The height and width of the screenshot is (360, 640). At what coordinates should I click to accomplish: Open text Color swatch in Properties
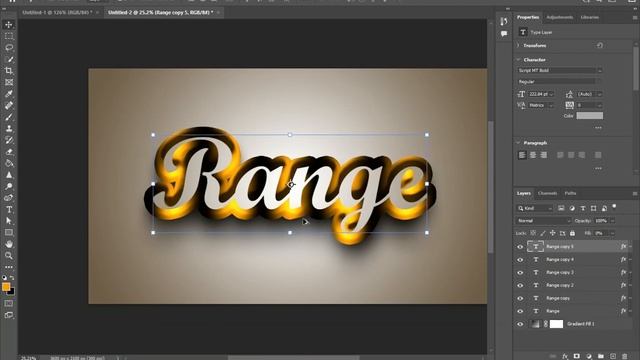point(589,116)
